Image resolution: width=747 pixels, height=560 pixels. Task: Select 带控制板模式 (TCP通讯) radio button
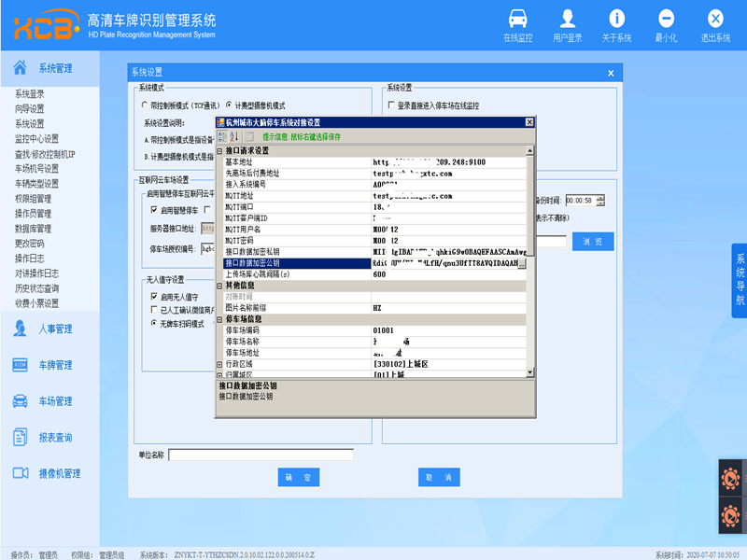[144, 105]
